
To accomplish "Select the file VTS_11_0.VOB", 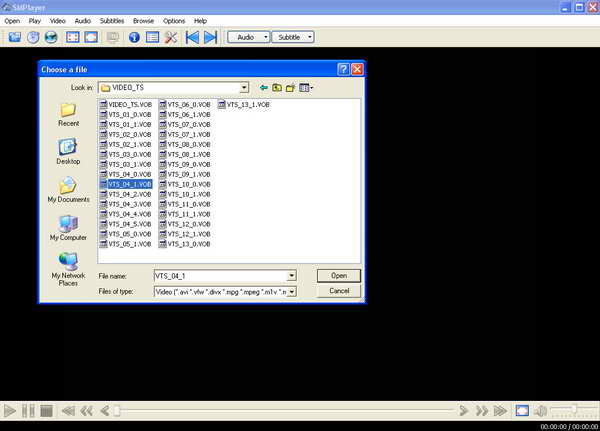I will coord(185,204).
